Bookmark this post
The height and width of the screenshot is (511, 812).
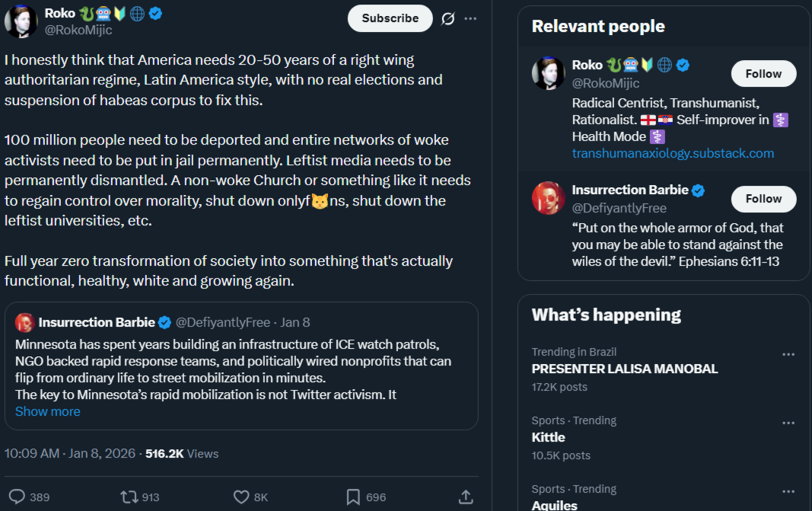353,497
